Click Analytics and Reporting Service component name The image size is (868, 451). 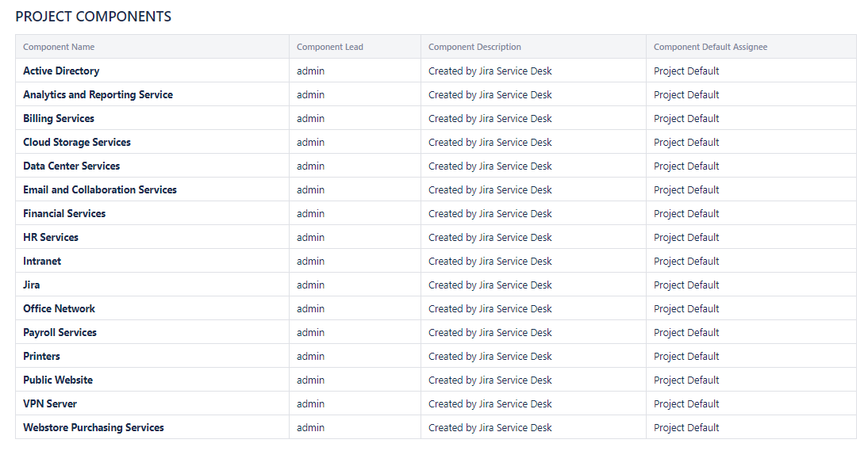click(98, 94)
